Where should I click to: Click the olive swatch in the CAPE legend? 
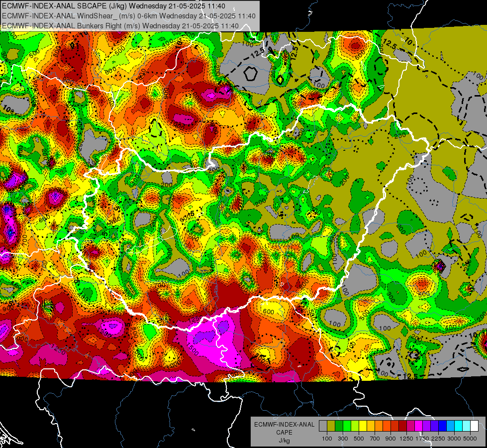pyautogui.click(x=331, y=426)
